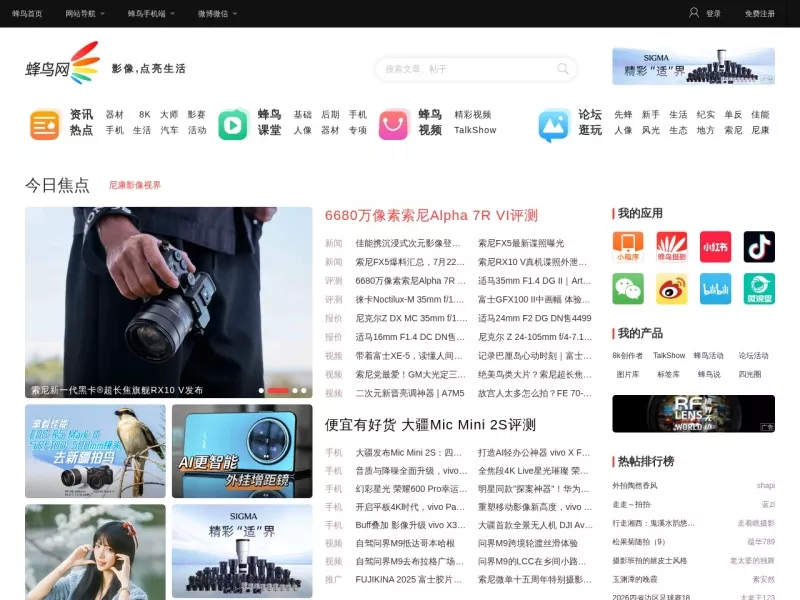This screenshot has width=800, height=600.
Task: Open the Weibo app icon
Action: pyautogui.click(x=671, y=289)
